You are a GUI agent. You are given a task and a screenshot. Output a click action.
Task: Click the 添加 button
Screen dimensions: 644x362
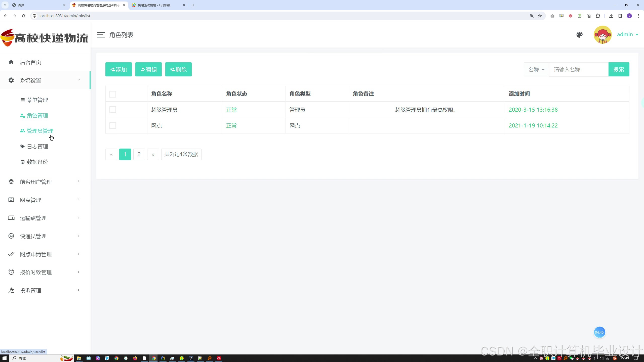click(118, 69)
